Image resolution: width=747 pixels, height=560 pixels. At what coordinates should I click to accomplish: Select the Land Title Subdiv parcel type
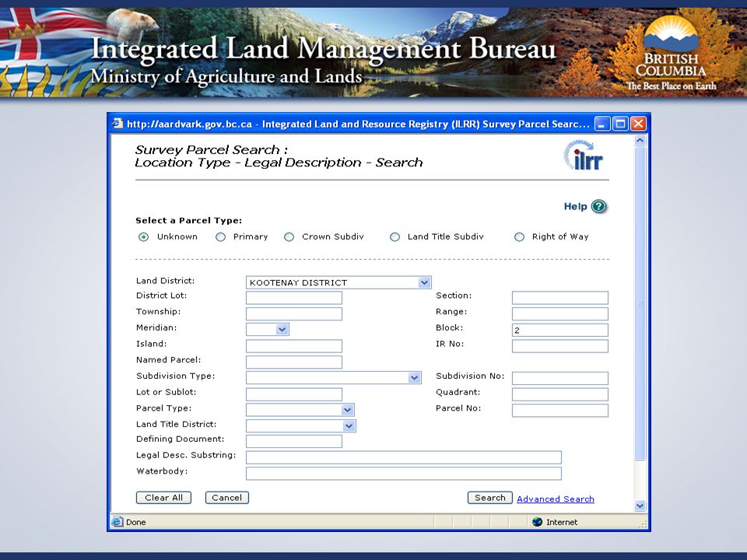tap(395, 236)
